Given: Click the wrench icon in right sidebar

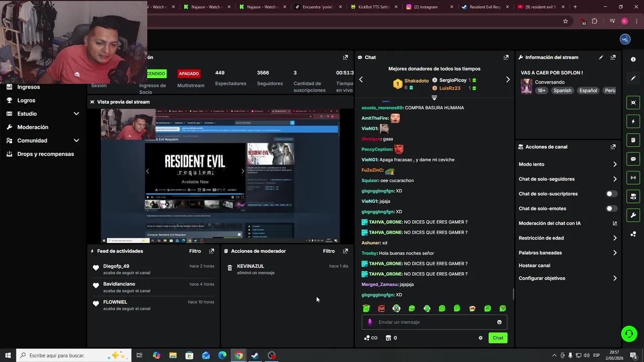Looking at the screenshot, I should click(633, 215).
